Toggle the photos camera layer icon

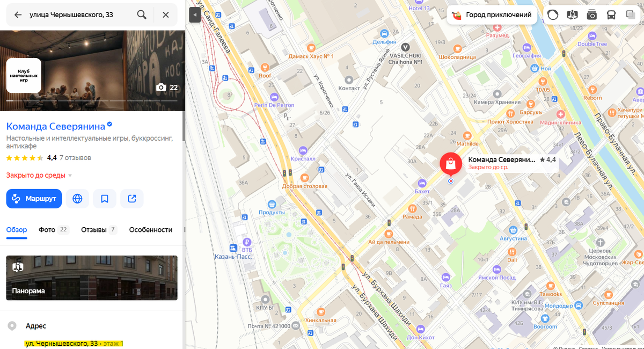pyautogui.click(x=592, y=15)
